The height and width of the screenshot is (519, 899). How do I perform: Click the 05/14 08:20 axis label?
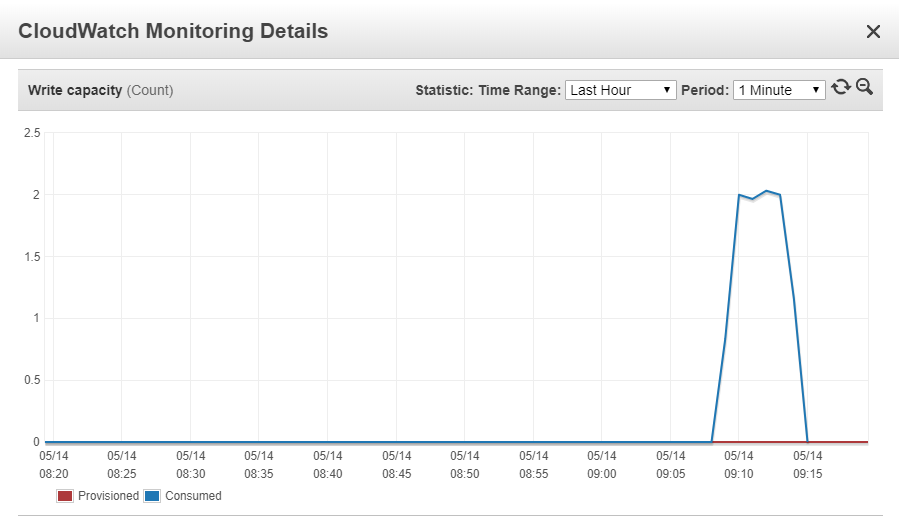point(54,465)
